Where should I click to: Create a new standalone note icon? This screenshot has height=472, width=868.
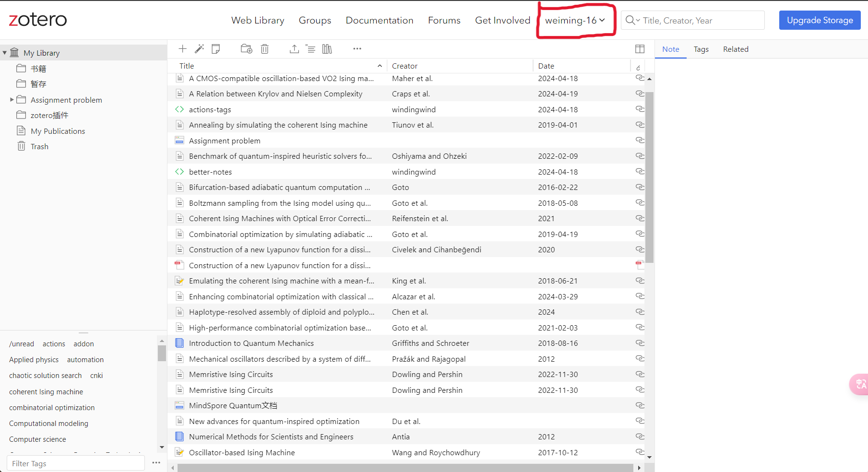(x=216, y=49)
